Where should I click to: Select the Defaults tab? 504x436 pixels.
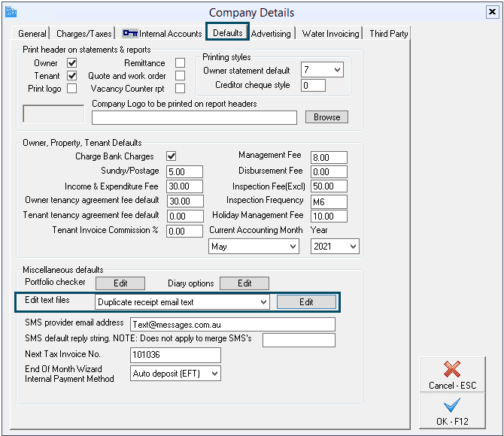tap(228, 32)
